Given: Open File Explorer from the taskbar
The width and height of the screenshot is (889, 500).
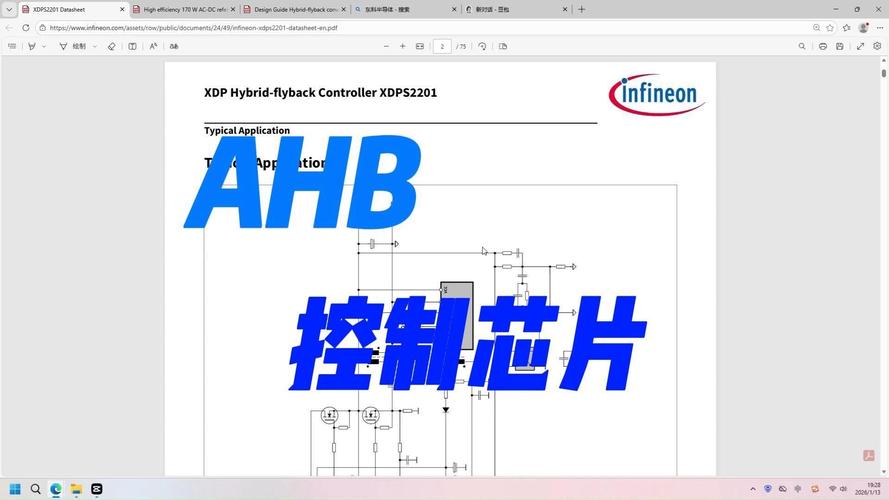Looking at the screenshot, I should tap(76, 489).
